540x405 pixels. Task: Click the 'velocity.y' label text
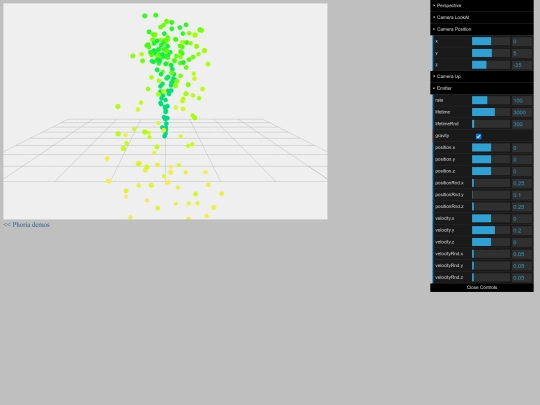[x=445, y=230]
